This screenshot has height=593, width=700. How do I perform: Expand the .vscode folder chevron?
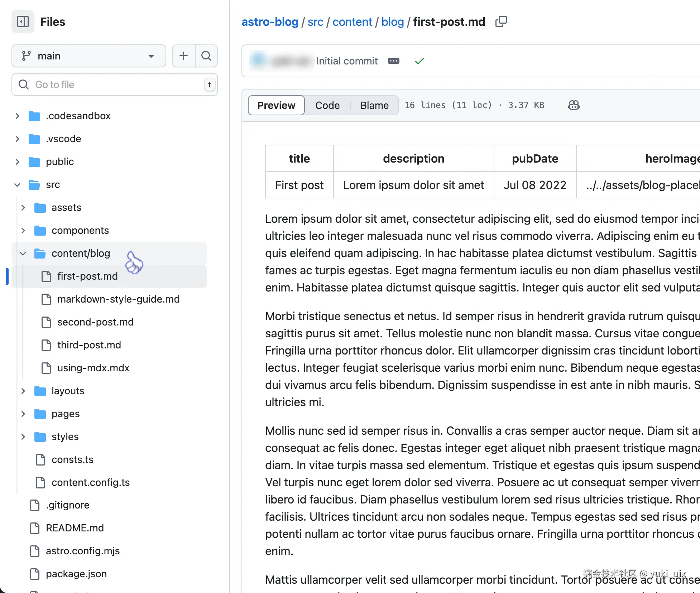(x=17, y=139)
